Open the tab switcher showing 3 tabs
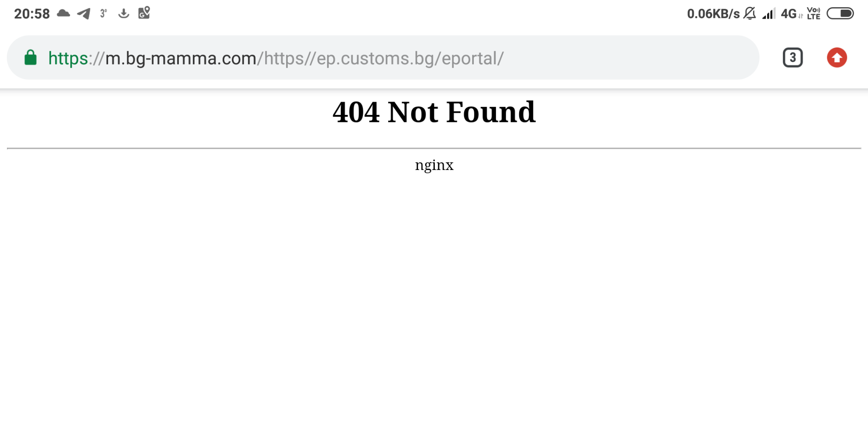 pos(793,58)
